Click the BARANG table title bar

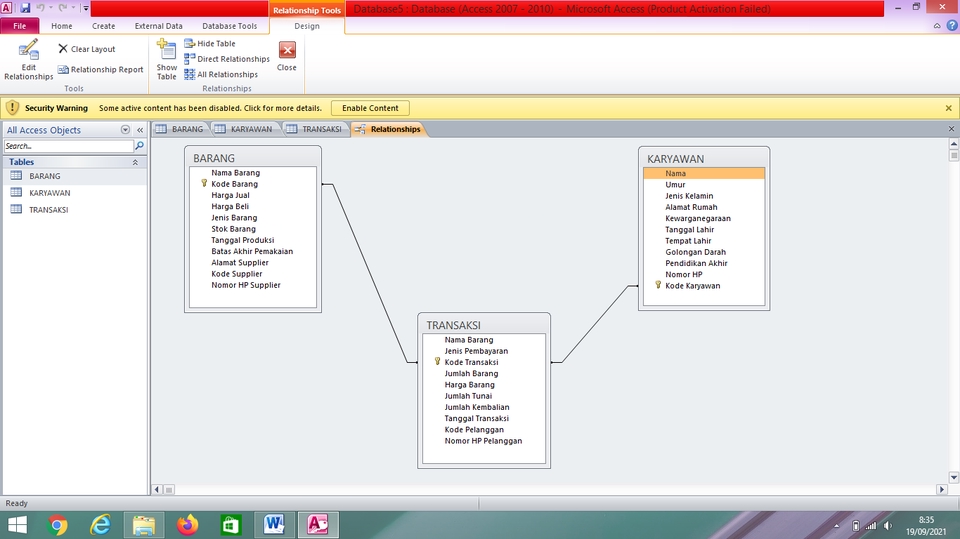click(x=253, y=158)
